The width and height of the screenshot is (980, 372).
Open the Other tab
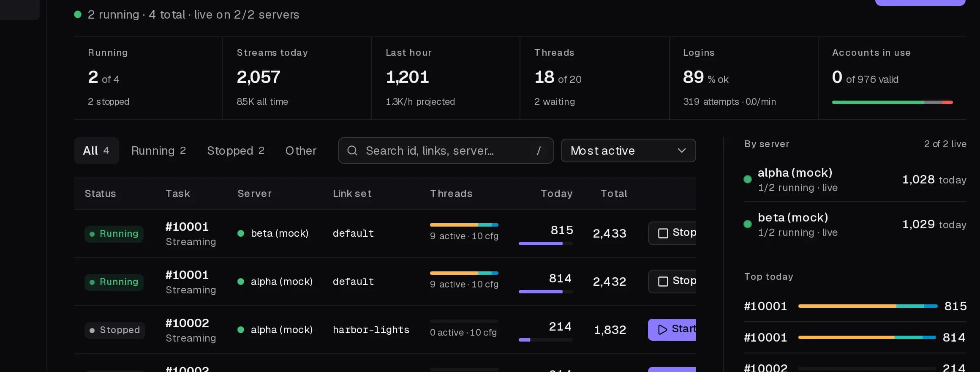[301, 150]
